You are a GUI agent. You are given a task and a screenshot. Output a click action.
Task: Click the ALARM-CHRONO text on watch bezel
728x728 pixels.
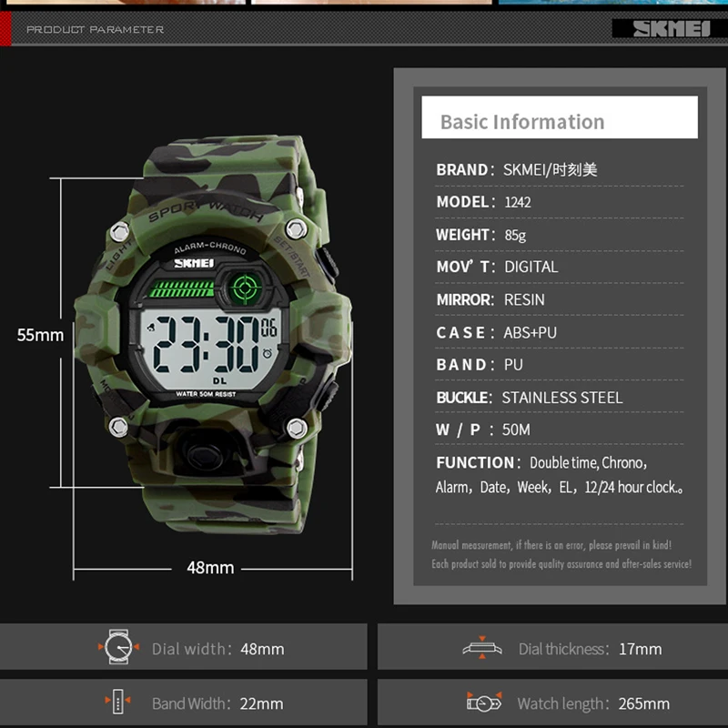click(x=210, y=248)
